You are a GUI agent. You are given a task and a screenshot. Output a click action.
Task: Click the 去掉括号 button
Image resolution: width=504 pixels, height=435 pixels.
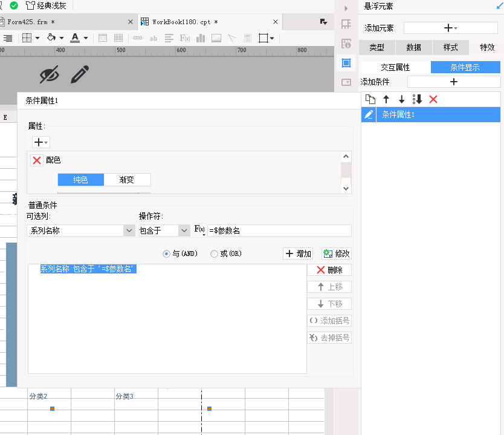pos(329,338)
